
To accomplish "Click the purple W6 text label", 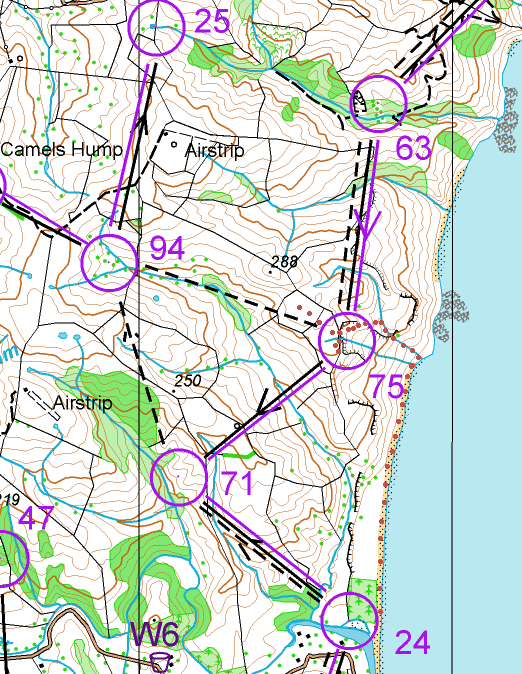I will pyautogui.click(x=156, y=634).
